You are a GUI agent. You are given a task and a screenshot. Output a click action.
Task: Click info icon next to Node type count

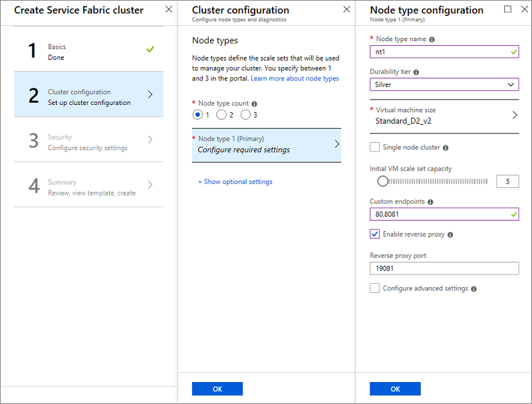click(x=255, y=104)
